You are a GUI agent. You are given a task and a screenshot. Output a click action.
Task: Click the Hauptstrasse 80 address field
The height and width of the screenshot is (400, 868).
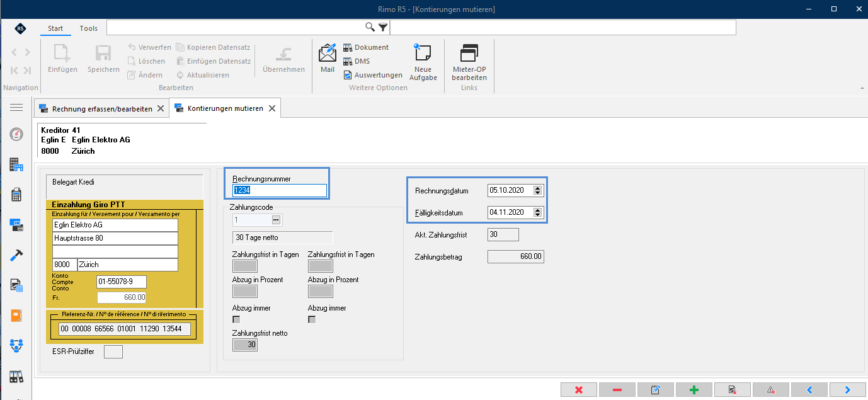[115, 239]
